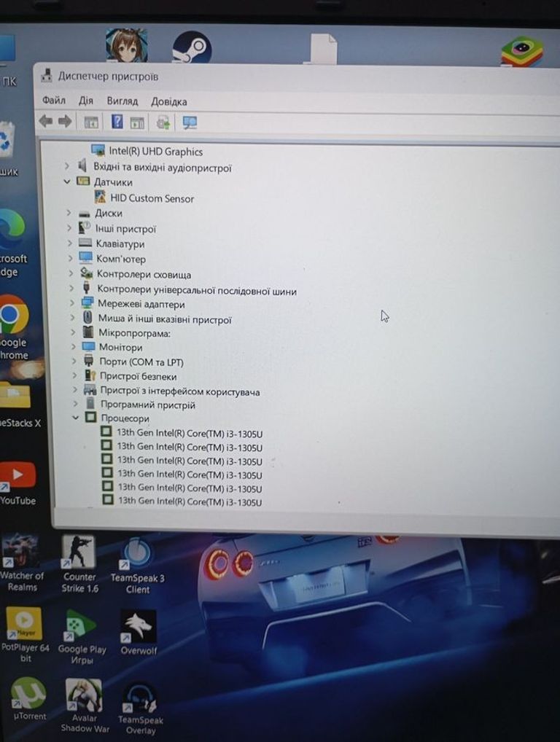560x742 pixels.
Task: Open the anime girl desktop icon next to Steam
Action: tap(127, 45)
